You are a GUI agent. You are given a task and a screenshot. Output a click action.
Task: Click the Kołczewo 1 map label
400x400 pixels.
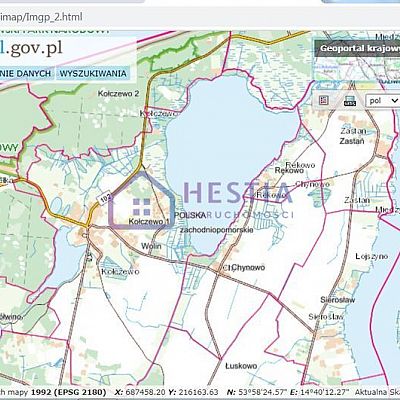click(x=149, y=221)
